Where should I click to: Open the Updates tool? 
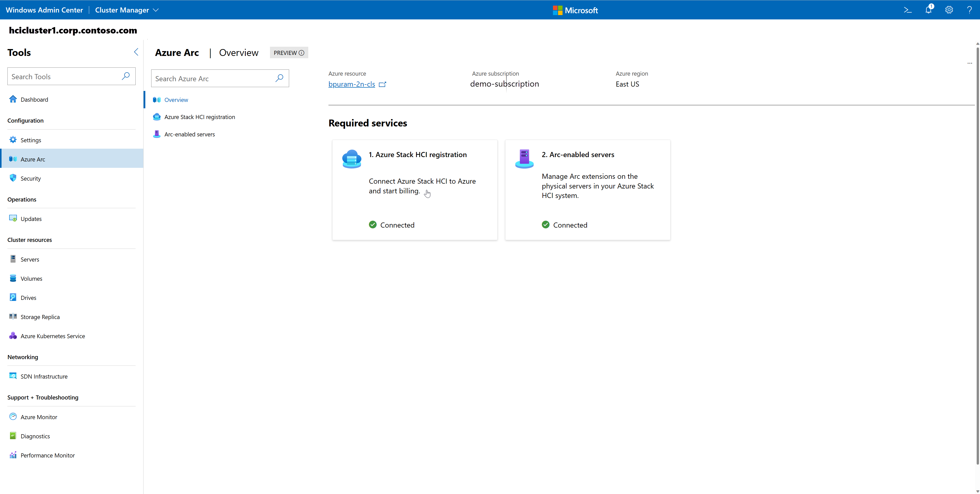[31, 218]
